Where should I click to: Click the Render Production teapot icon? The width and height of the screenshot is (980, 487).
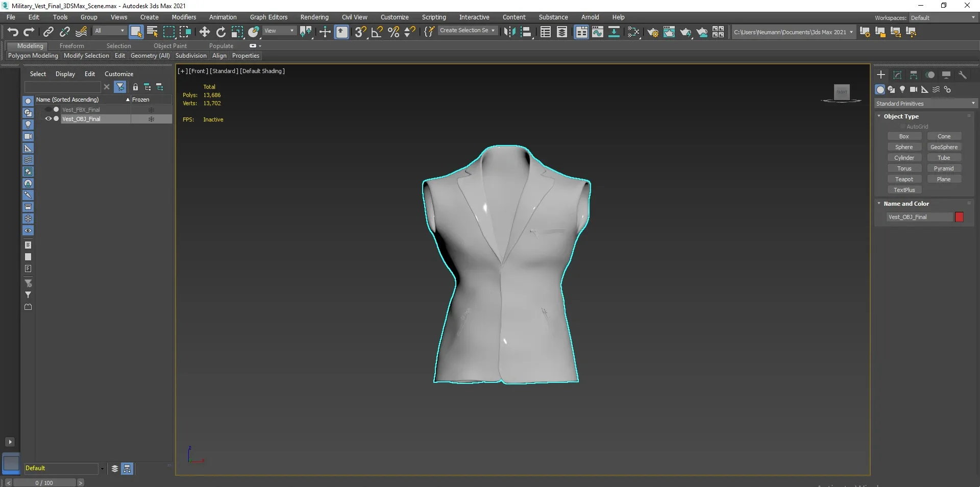(x=685, y=32)
